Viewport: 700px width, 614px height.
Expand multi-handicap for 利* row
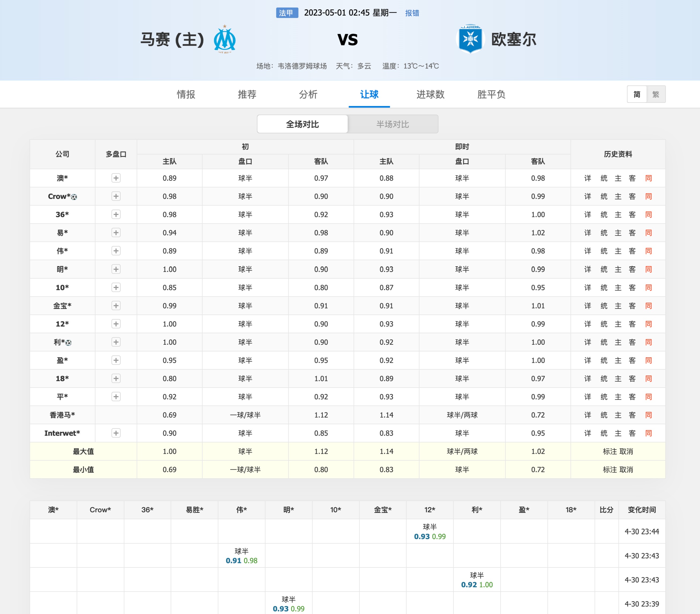116,342
